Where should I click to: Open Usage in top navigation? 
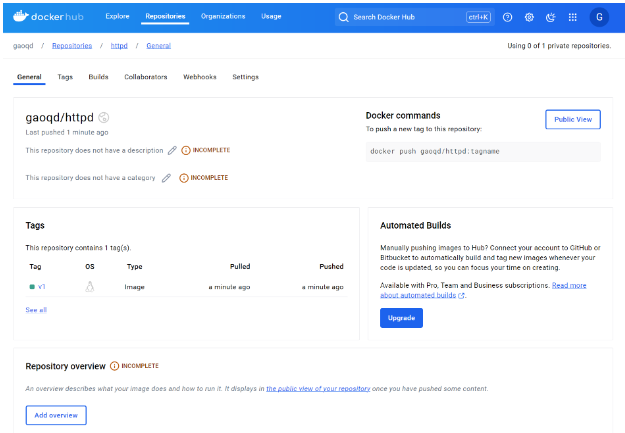(x=271, y=16)
